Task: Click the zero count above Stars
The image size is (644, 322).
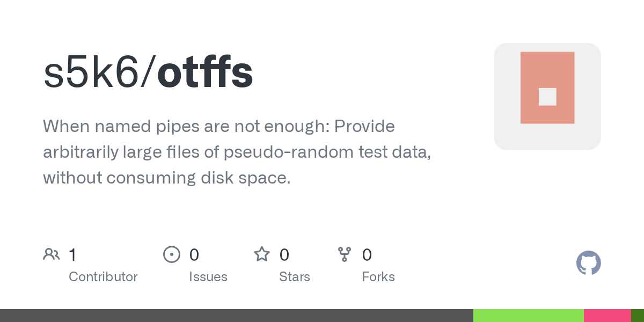Action: click(x=284, y=254)
